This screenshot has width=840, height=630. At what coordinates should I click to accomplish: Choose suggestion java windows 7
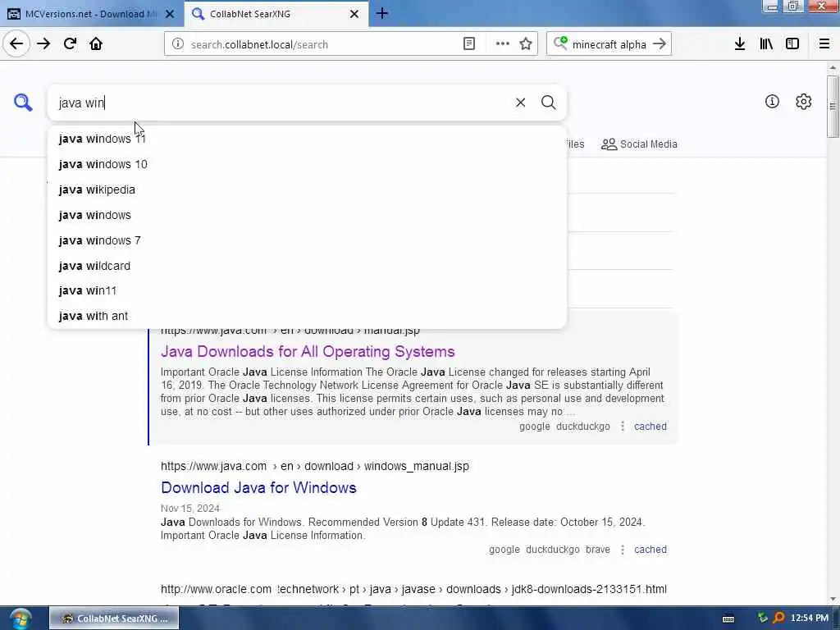point(307,240)
